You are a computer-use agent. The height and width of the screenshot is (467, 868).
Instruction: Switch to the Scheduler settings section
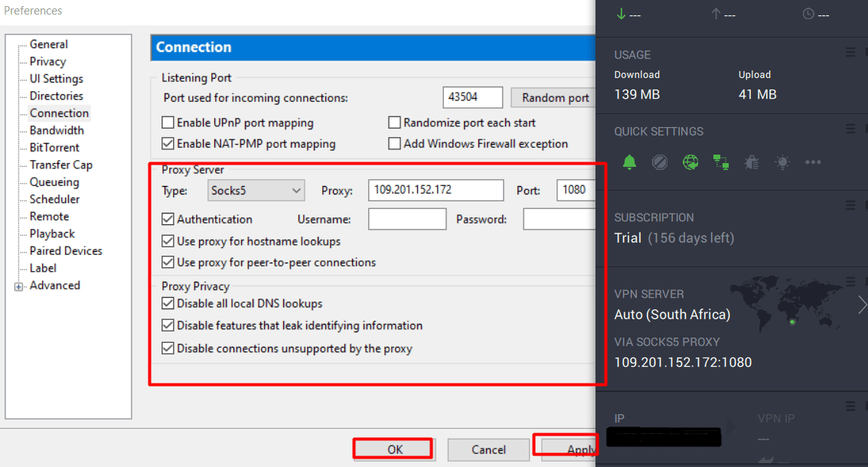(54, 199)
